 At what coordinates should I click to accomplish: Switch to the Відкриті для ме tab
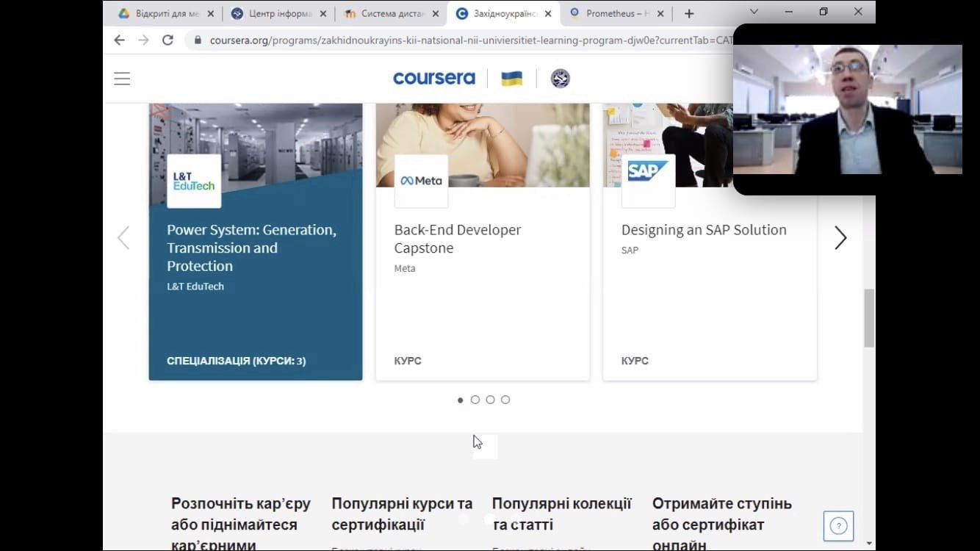tap(167, 13)
